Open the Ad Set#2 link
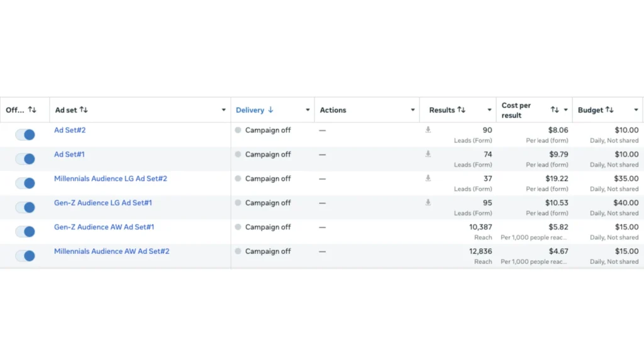The image size is (644, 362). point(70,130)
